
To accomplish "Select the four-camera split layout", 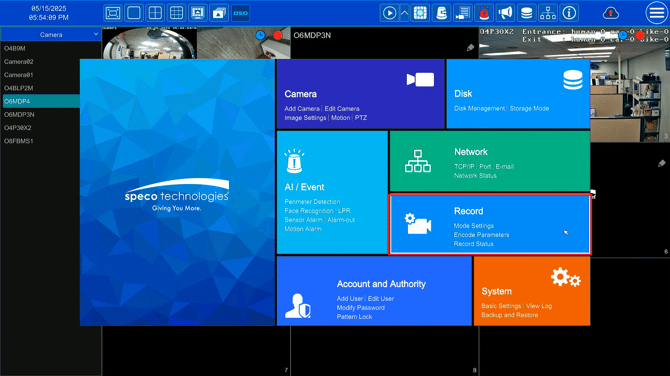I will (x=155, y=13).
